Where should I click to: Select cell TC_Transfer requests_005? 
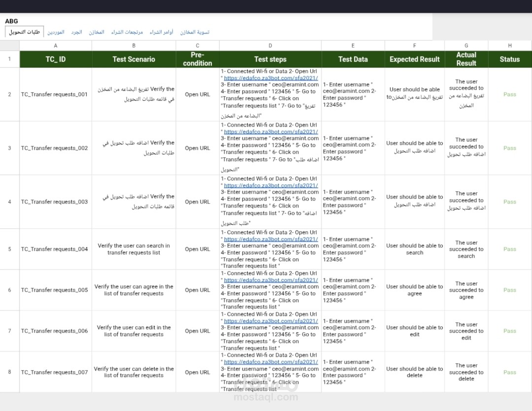[56, 290]
